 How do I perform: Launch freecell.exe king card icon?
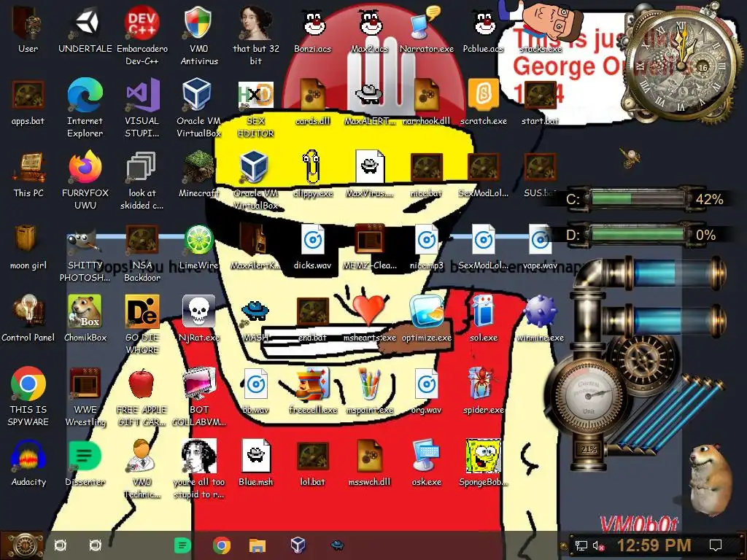click(x=312, y=384)
